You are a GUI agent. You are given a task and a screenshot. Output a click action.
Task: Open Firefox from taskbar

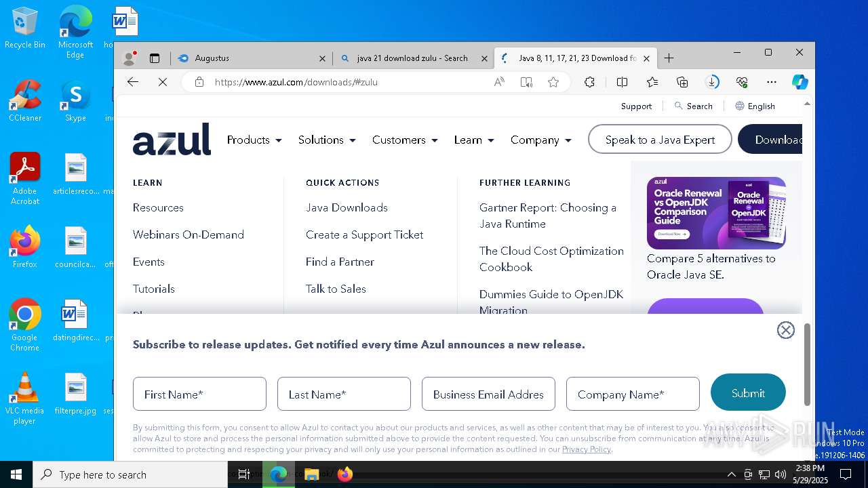[x=345, y=474]
